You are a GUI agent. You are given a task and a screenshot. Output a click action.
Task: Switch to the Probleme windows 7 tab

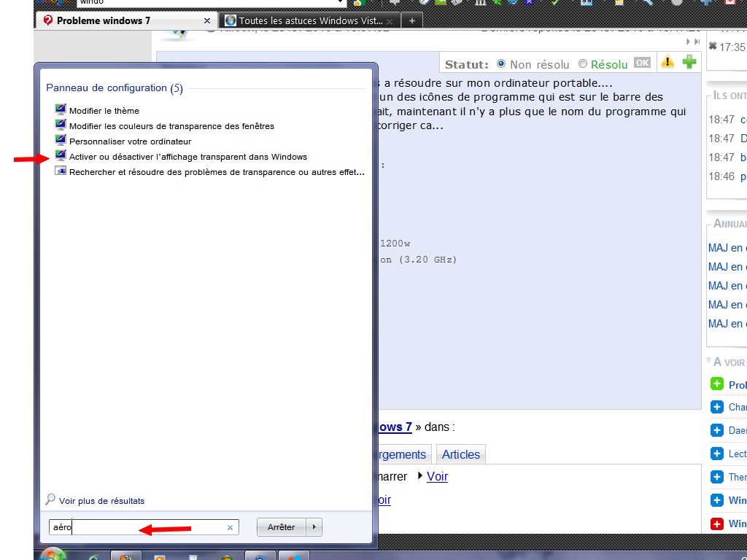coord(127,20)
